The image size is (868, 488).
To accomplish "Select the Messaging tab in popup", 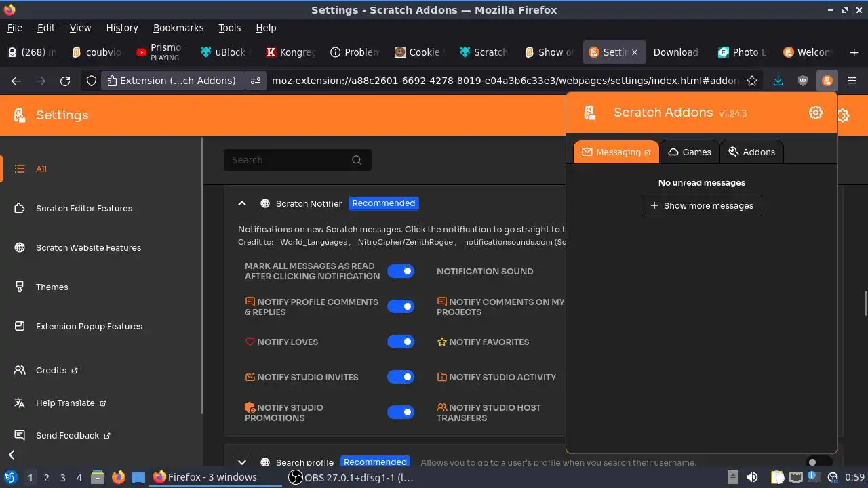I will (616, 152).
